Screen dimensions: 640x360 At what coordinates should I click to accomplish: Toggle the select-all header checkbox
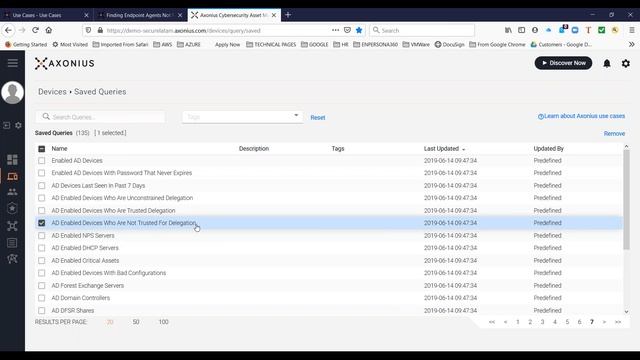[x=42, y=149]
